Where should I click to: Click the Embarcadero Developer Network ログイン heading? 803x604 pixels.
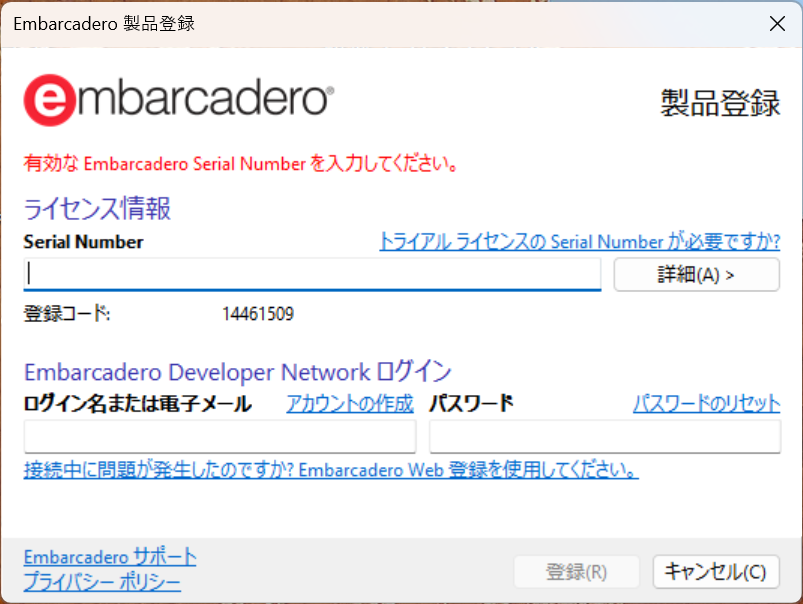click(237, 372)
